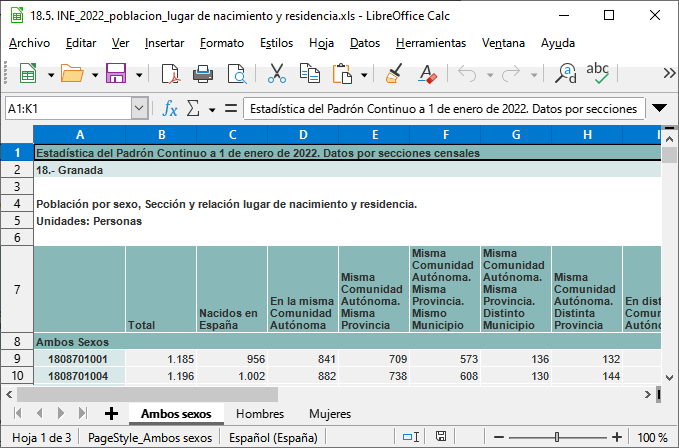Click the 100% zoom level indicator
679x448 pixels.
click(652, 438)
